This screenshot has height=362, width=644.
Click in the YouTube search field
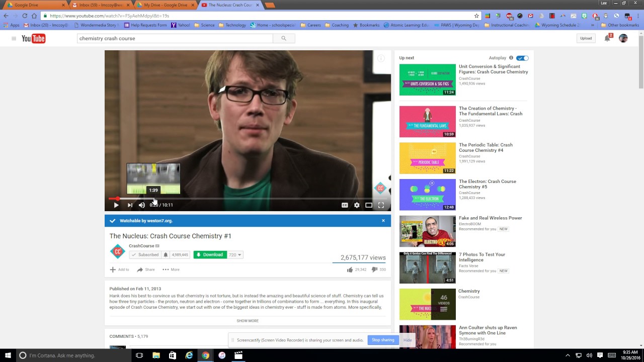[x=175, y=38]
